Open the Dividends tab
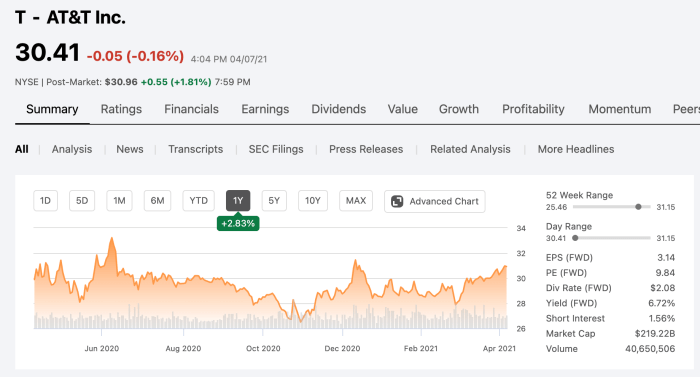Image resolution: width=700 pixels, height=377 pixels. (x=339, y=109)
